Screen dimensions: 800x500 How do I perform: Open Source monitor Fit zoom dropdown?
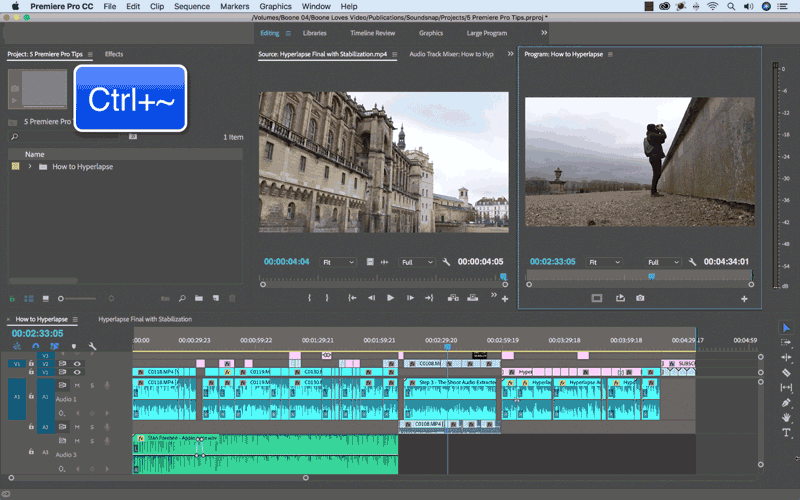point(338,262)
